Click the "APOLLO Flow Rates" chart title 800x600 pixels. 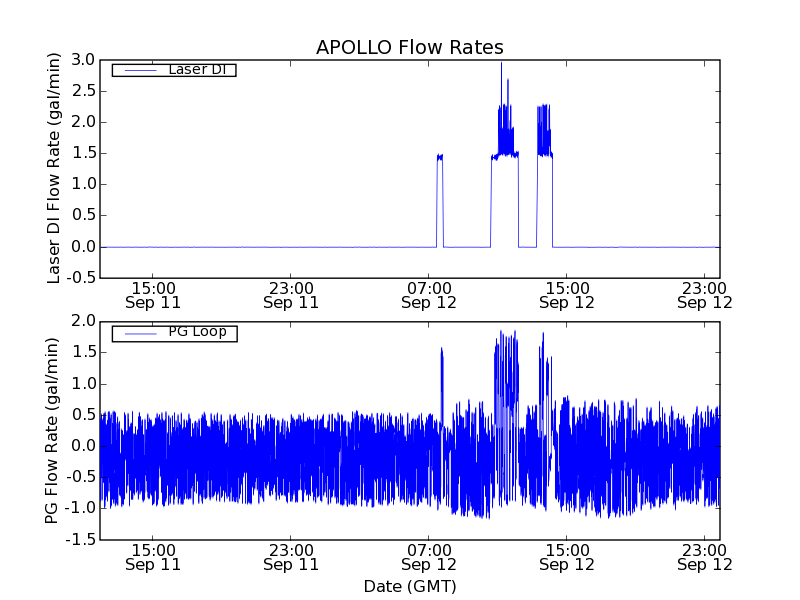click(x=410, y=47)
